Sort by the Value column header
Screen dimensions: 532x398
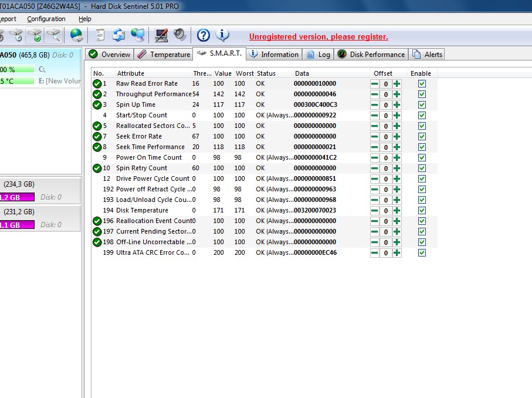point(223,73)
